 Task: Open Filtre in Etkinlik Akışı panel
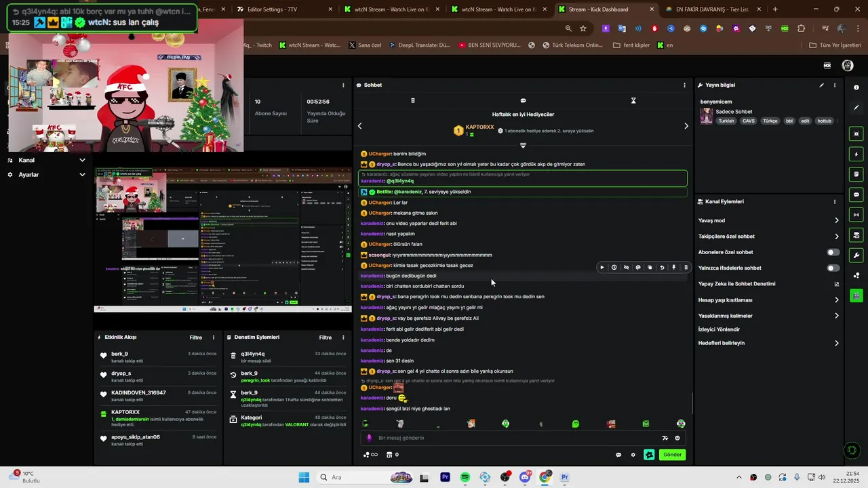195,338
